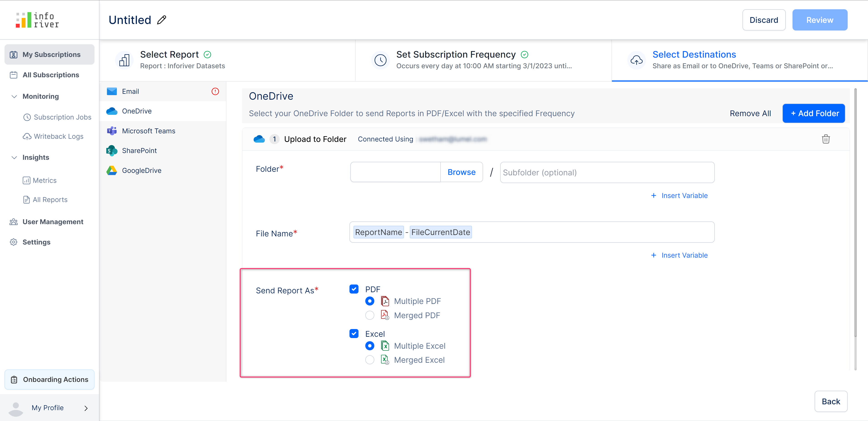
Task: Select the Merged Excel radio option
Action: pyautogui.click(x=370, y=360)
